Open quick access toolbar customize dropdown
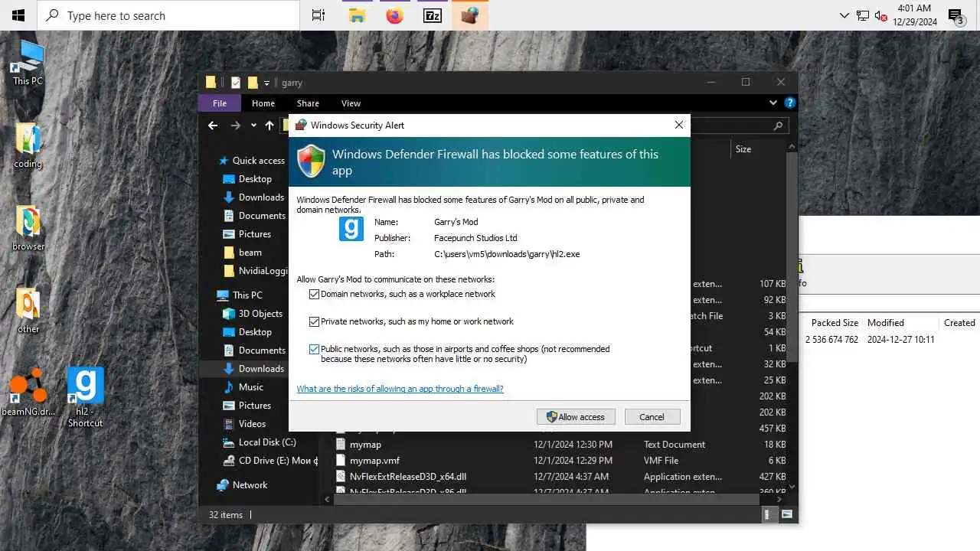Screen dimensions: 980x551 point(266,83)
